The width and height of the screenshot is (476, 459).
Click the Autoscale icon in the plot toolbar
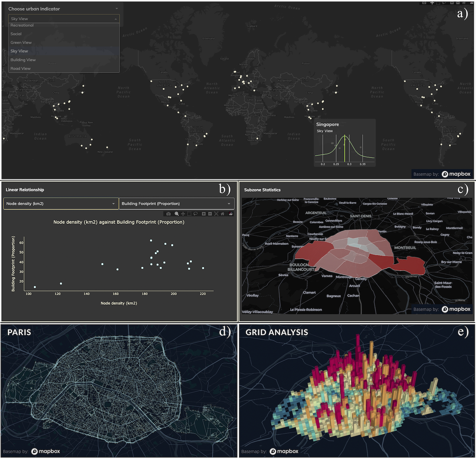[x=217, y=214]
